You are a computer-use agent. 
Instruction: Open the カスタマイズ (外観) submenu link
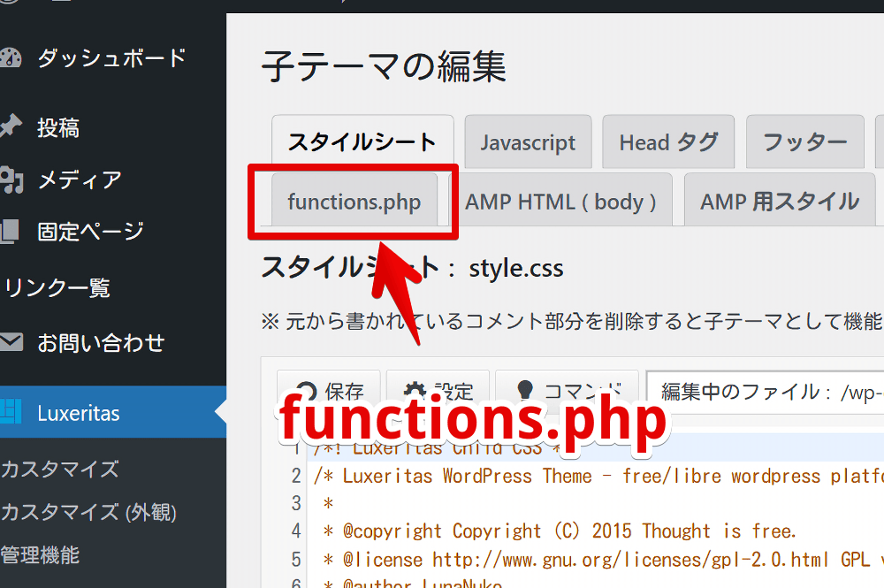88,513
